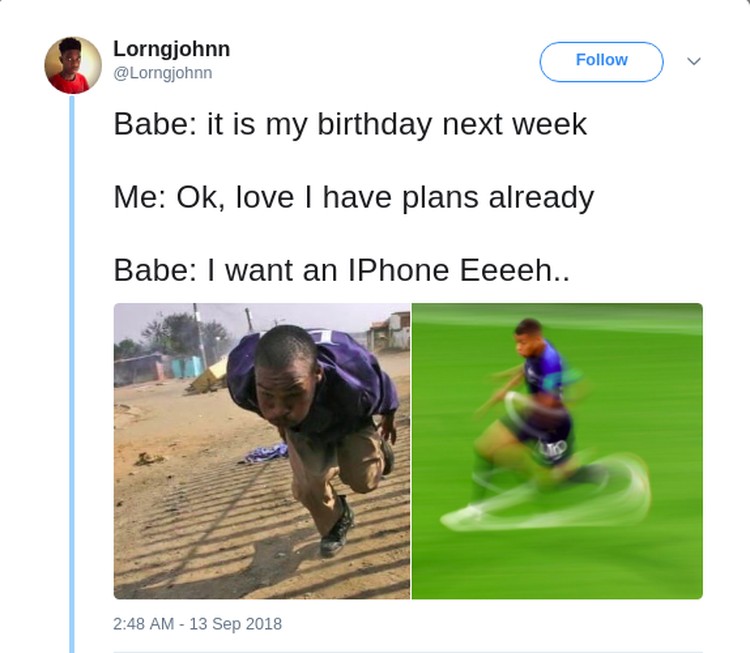Click the 2:48 AM timestamp
The image size is (750, 653).
[x=143, y=624]
